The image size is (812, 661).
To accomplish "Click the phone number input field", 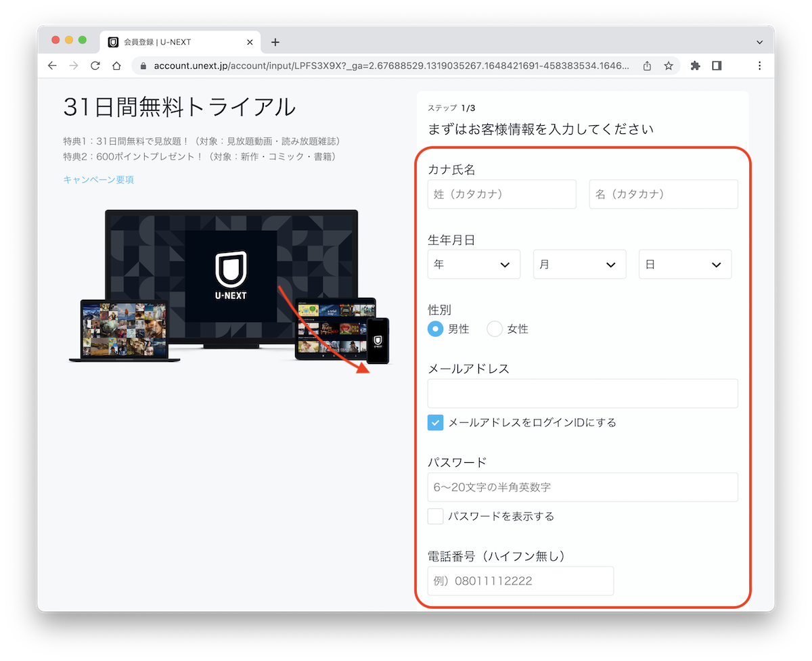I will tap(520, 580).
